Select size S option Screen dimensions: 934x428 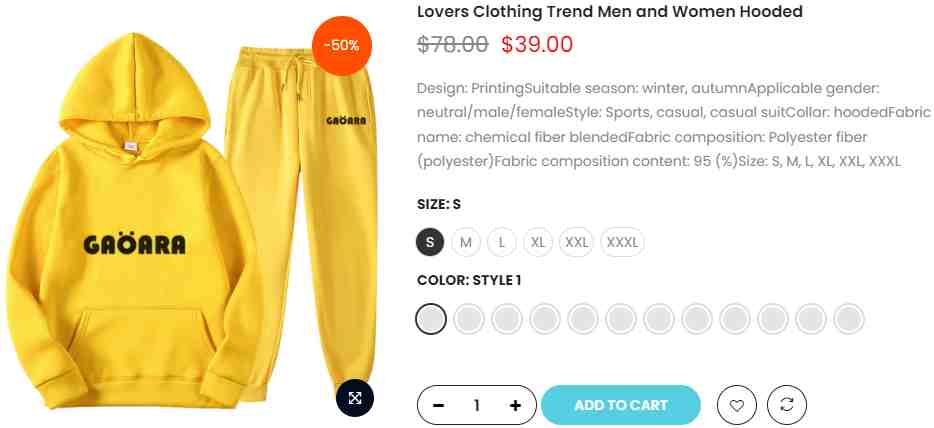430,242
